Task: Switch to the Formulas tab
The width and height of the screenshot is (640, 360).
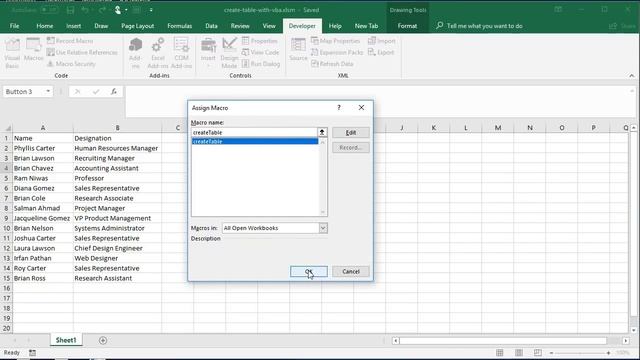Action: [180, 26]
